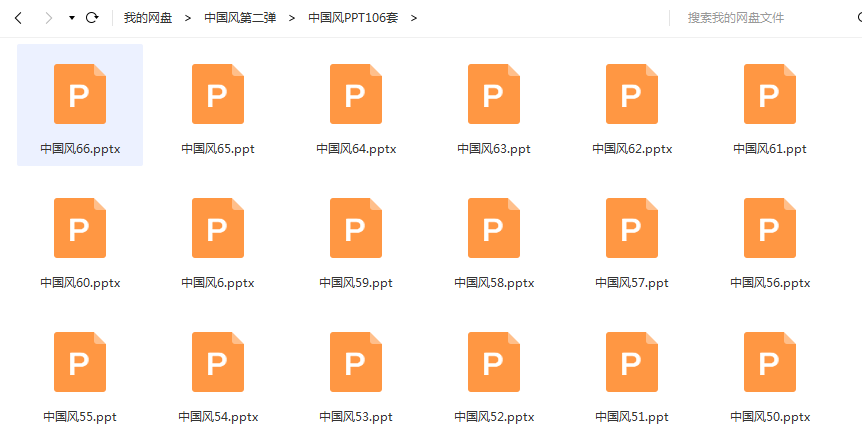Viewport: 862px width, 445px height.
Task: Click the file name text 中国风55.ppt
Action: pos(80,417)
